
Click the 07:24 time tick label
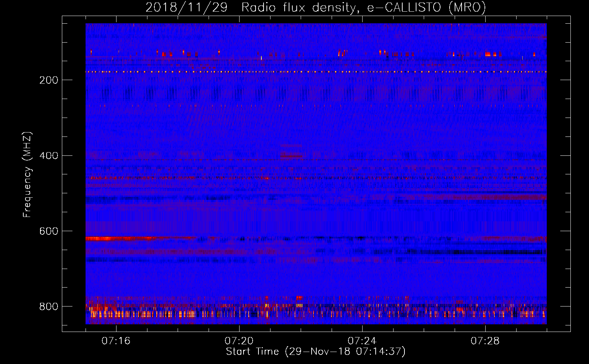362,341
